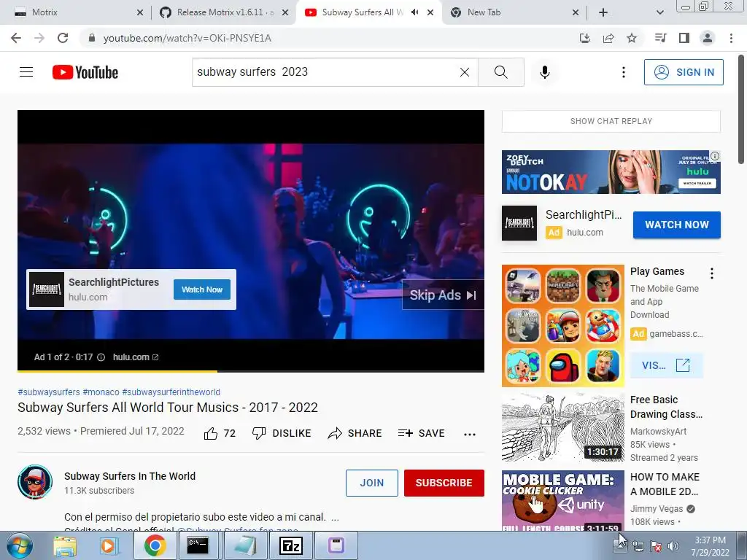Click the Visit button for gamebass ad

666,366
